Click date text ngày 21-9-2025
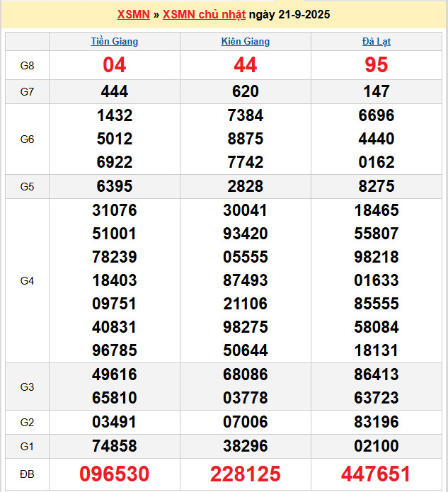Screen dimensions: 448x492 [292, 14]
